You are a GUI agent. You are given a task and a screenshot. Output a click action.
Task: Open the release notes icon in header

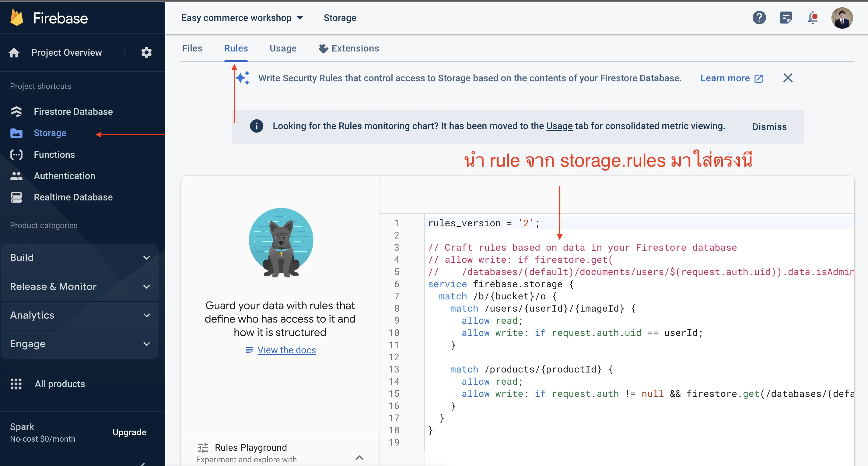tap(786, 18)
